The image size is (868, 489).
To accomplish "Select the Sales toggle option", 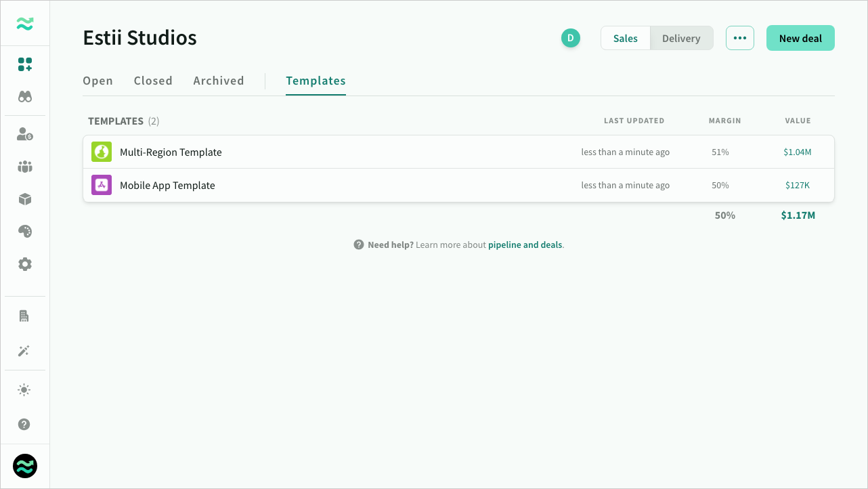I will tap(625, 38).
